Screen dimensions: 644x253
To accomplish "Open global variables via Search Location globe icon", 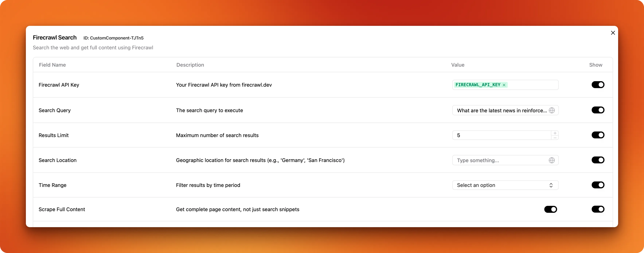I will [x=552, y=160].
